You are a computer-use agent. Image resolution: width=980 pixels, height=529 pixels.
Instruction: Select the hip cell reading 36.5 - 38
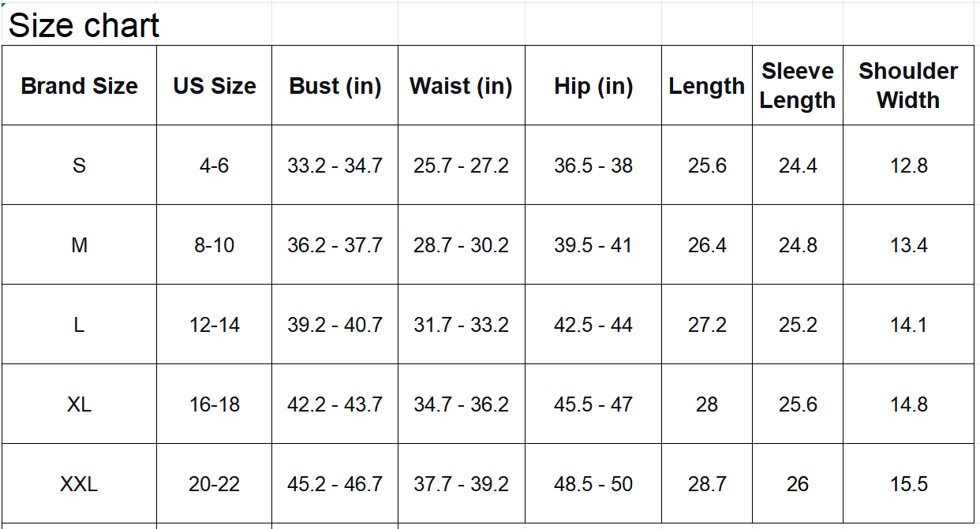tap(593, 166)
